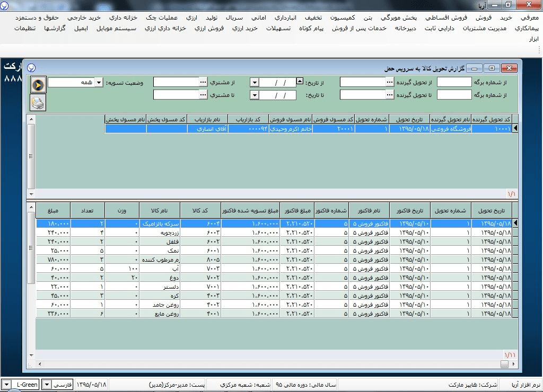The height and width of the screenshot is (392, 543).
Task: Open lookup (...) for تا مشتري field
Action: pyautogui.click(x=203, y=95)
